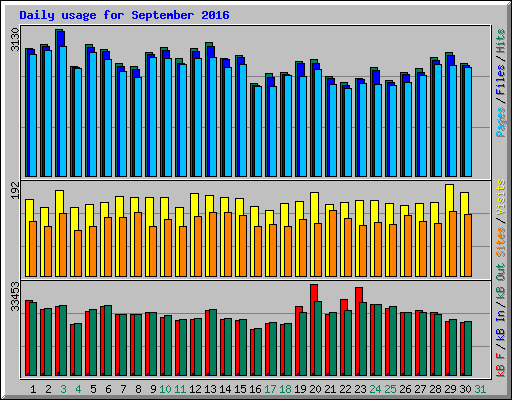Click day label 29 on the x-axis

[450, 389]
